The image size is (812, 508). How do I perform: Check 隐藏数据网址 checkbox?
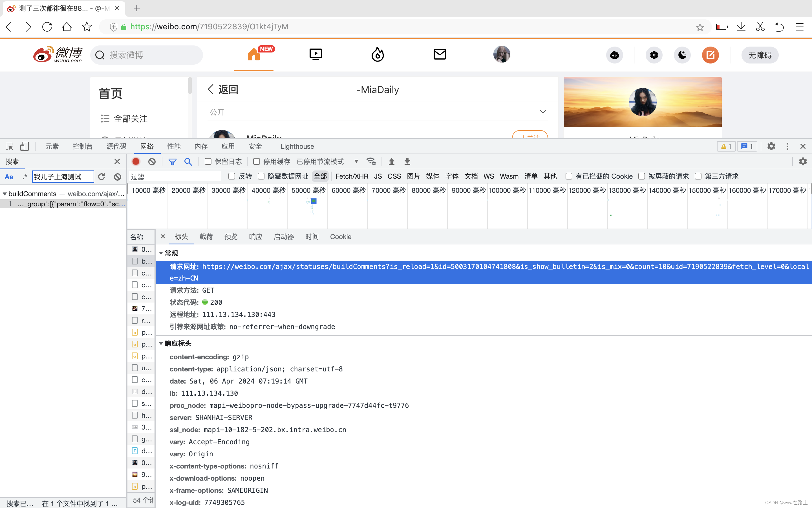point(261,176)
